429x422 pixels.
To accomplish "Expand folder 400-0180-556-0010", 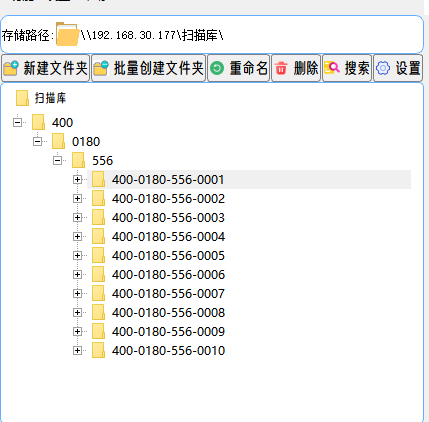I will coord(77,351).
